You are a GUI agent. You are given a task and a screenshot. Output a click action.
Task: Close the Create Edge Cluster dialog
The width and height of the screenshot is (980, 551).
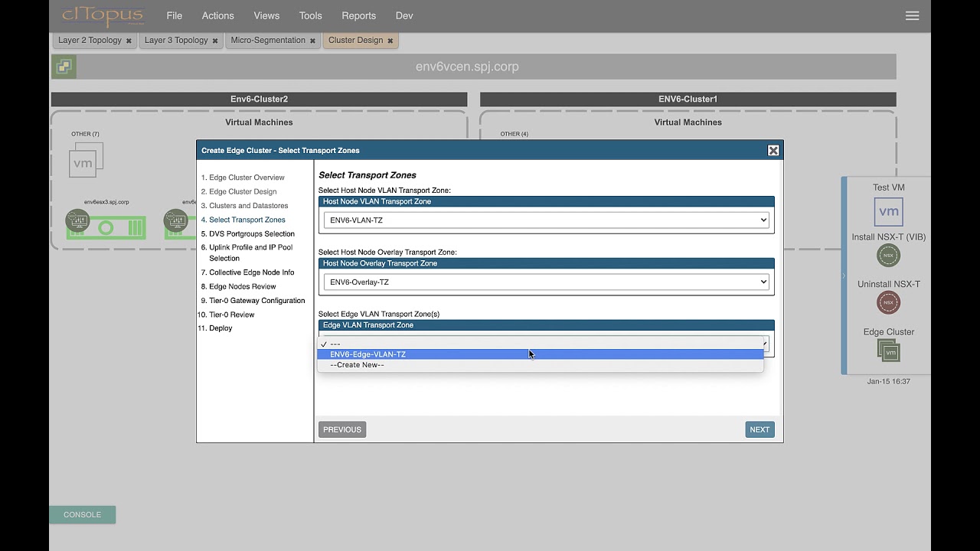coord(773,151)
